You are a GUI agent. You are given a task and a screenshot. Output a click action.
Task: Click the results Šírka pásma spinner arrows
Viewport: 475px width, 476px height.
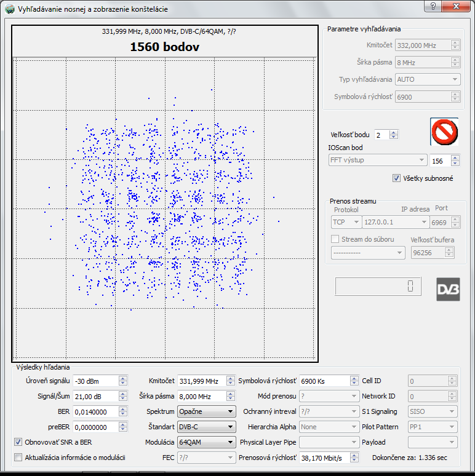[x=231, y=396]
